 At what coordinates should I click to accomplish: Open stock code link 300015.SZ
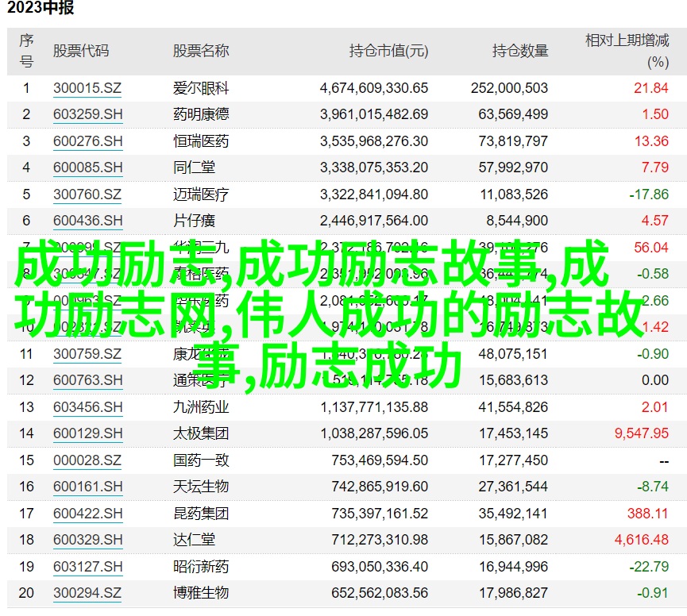87,88
